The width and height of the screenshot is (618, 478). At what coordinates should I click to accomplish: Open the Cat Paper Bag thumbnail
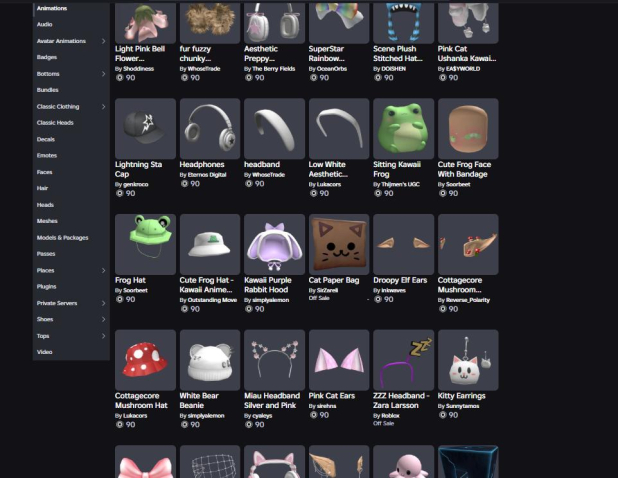(x=339, y=244)
